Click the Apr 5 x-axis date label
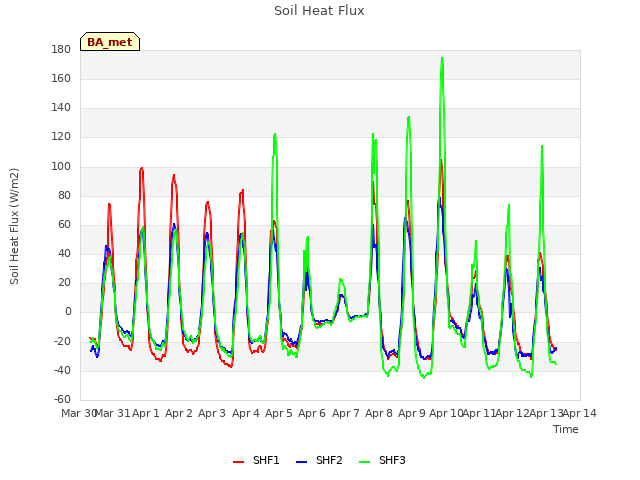The image size is (640, 480). pos(279,413)
